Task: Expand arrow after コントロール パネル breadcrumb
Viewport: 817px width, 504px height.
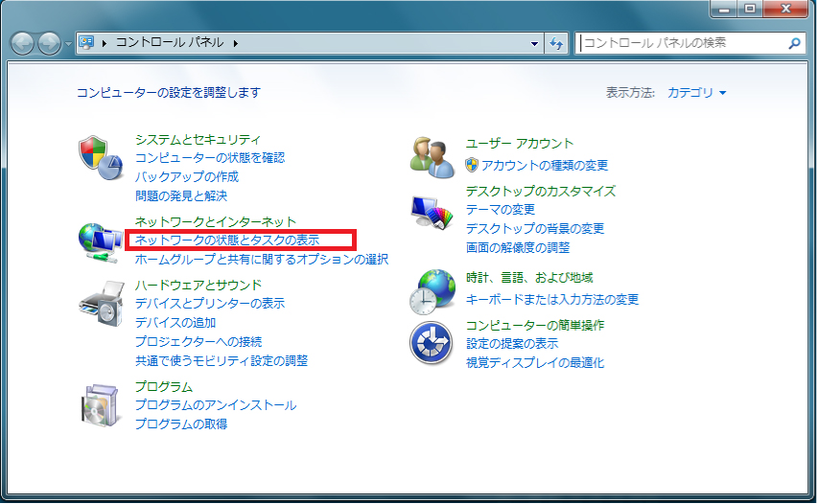Action: click(236, 43)
